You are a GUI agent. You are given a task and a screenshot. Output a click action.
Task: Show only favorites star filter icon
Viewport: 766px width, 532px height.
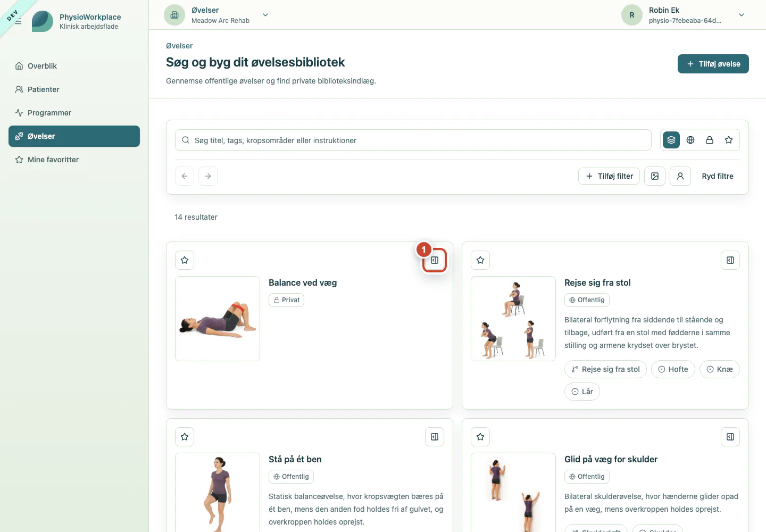pyautogui.click(x=729, y=140)
